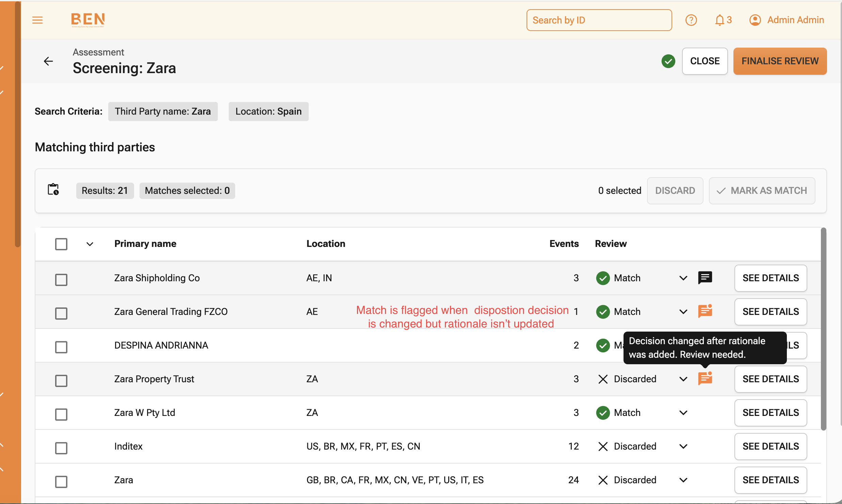The width and height of the screenshot is (842, 504).
Task: Toggle the select-all header checkbox
Action: (x=61, y=244)
